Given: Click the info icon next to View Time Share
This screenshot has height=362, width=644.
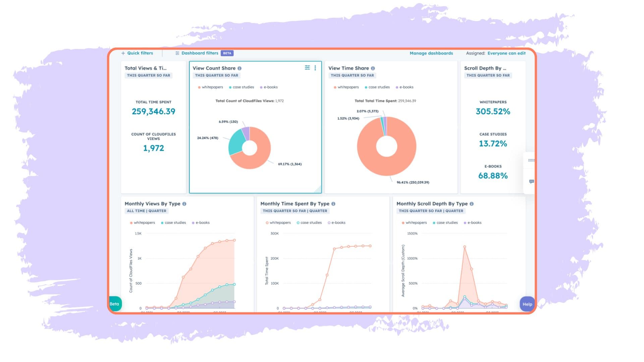Looking at the screenshot, I should coord(373,68).
